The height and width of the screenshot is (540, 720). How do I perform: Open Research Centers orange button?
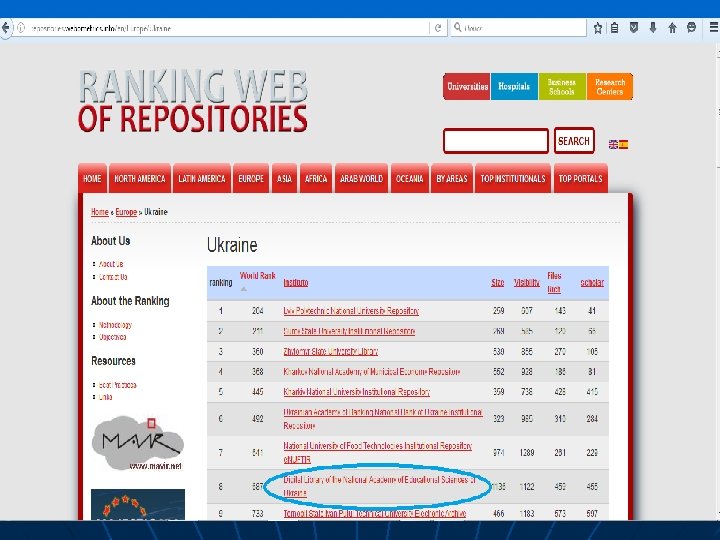coord(609,86)
